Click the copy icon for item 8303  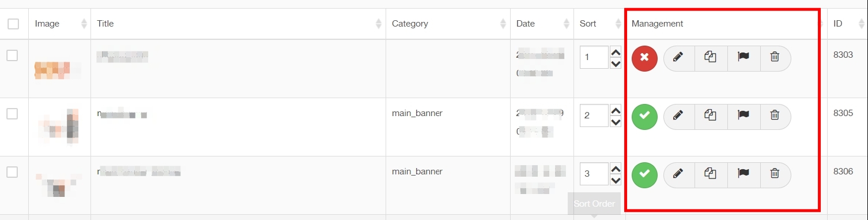(x=711, y=57)
